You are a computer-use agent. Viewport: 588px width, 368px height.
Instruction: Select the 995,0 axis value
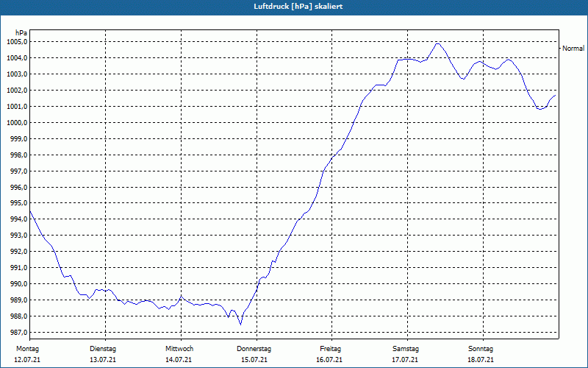click(x=18, y=203)
